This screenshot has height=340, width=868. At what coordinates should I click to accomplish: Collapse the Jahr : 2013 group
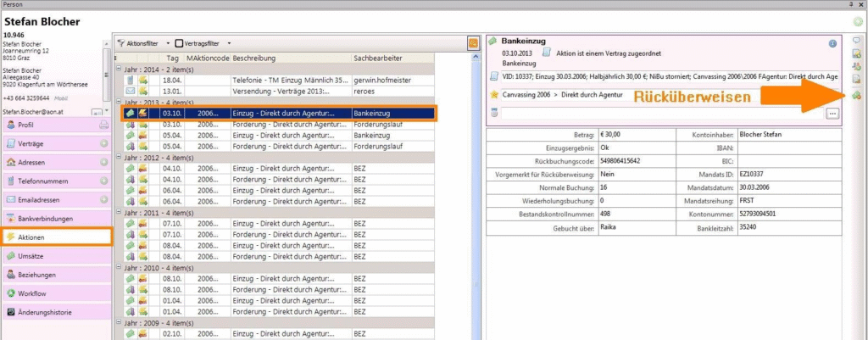(119, 103)
